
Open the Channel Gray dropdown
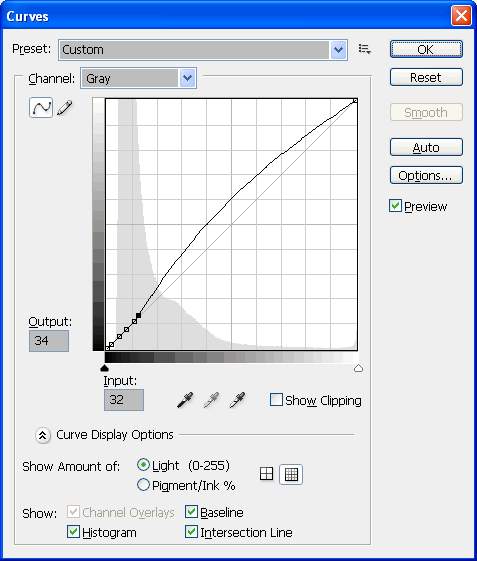[x=138, y=78]
